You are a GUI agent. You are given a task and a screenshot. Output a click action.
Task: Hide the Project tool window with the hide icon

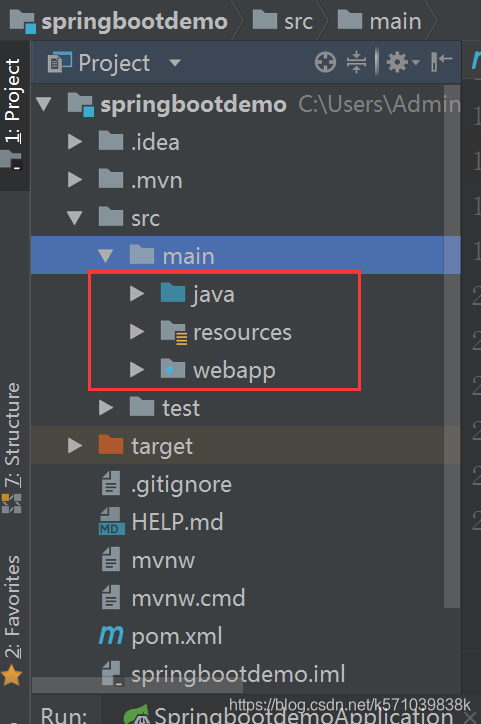point(441,62)
